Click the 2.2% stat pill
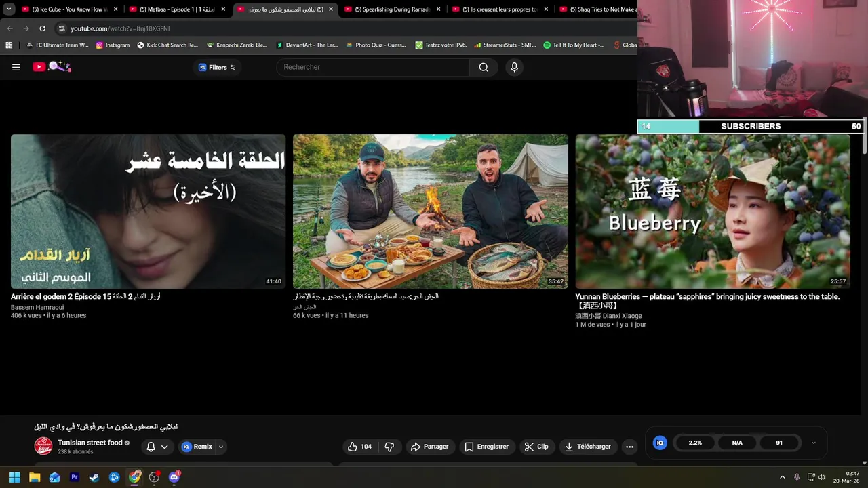 click(x=695, y=443)
